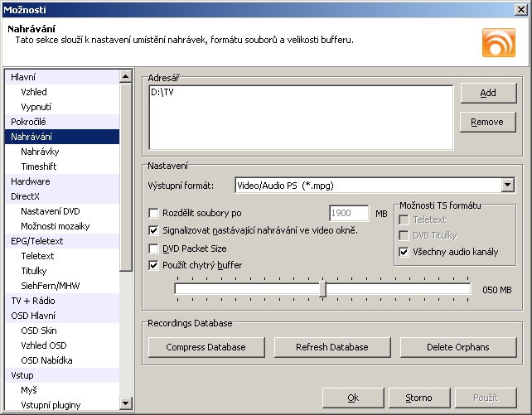This screenshot has height=415, width=532.
Task: Select OSD Hlavní category
Action: [62, 316]
